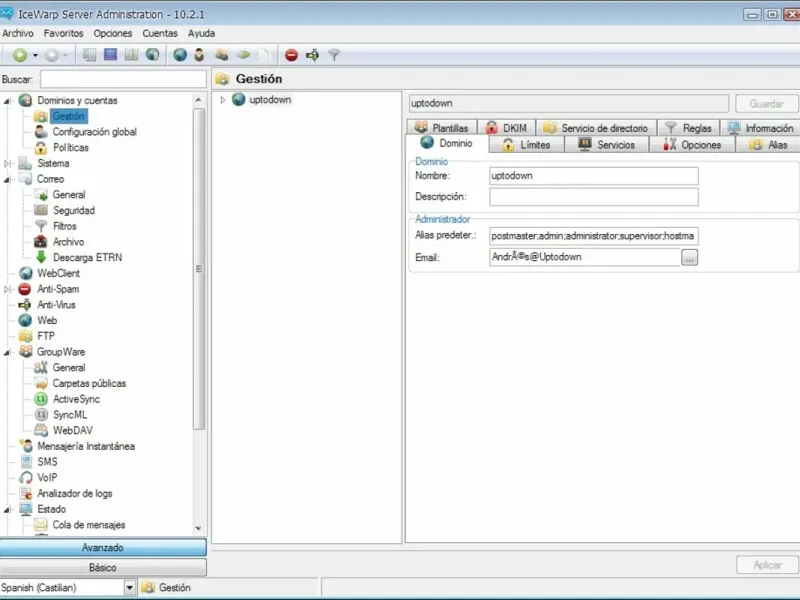
Task: Open Políticas in the tree
Action: coord(71,148)
